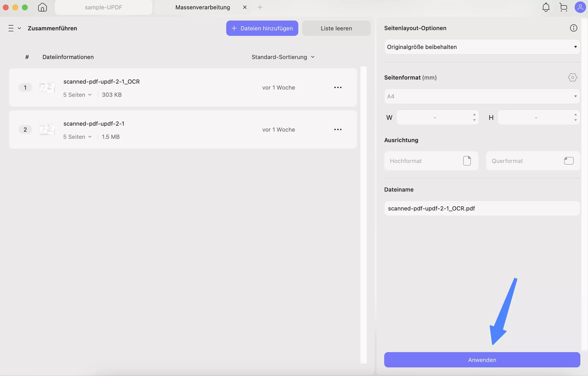Open a new tab with the plus button
The height and width of the screenshot is (376, 588).
pyautogui.click(x=260, y=7)
